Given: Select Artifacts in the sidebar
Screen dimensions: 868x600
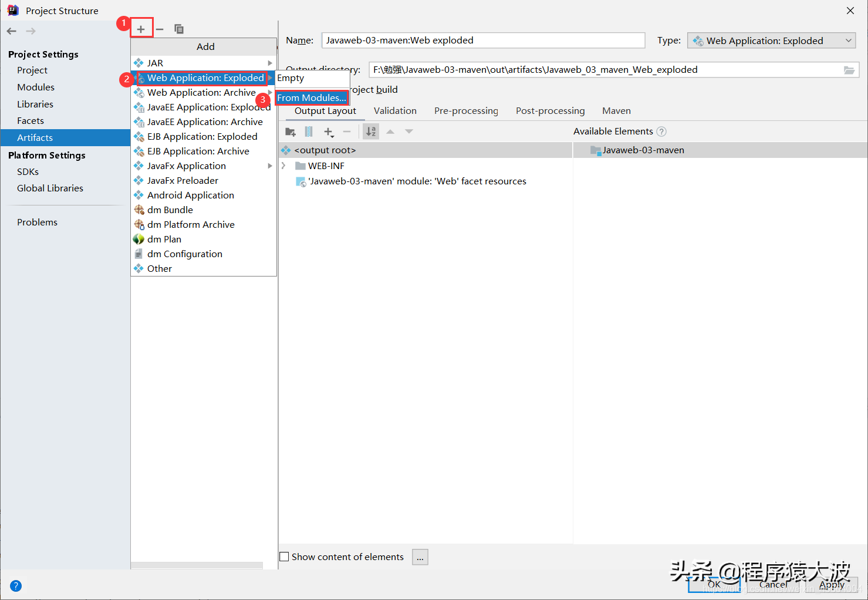Looking at the screenshot, I should click(65, 137).
